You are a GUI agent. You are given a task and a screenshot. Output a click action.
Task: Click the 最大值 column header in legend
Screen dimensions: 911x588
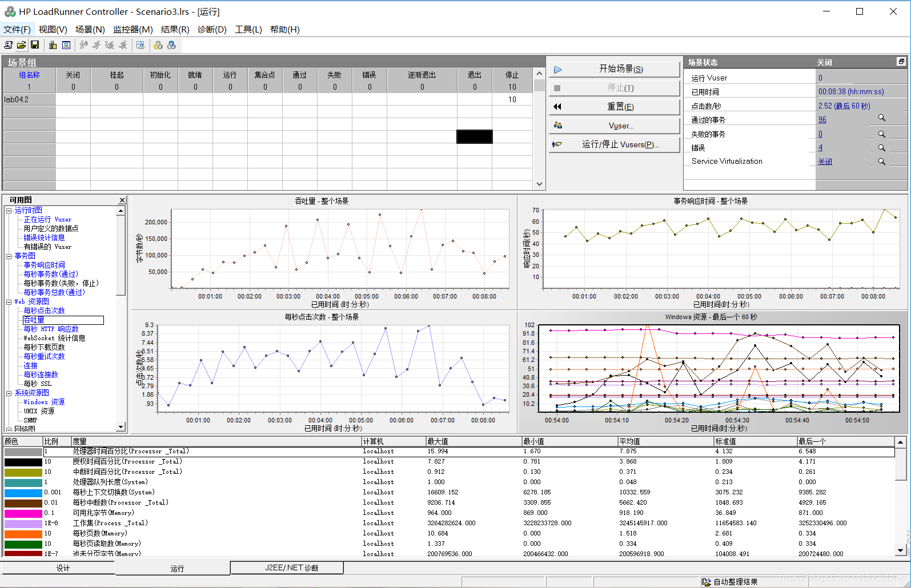coord(473,441)
